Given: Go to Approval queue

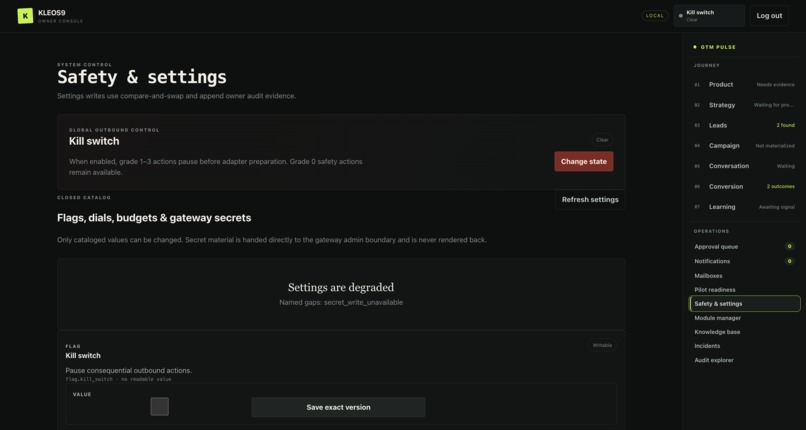Looking at the screenshot, I should click(x=744, y=247).
